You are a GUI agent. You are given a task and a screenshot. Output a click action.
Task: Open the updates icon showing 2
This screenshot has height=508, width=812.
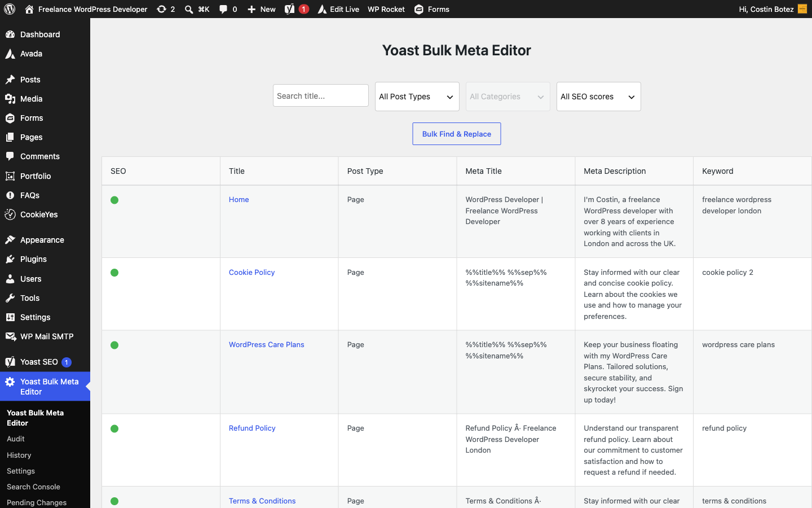pos(162,9)
